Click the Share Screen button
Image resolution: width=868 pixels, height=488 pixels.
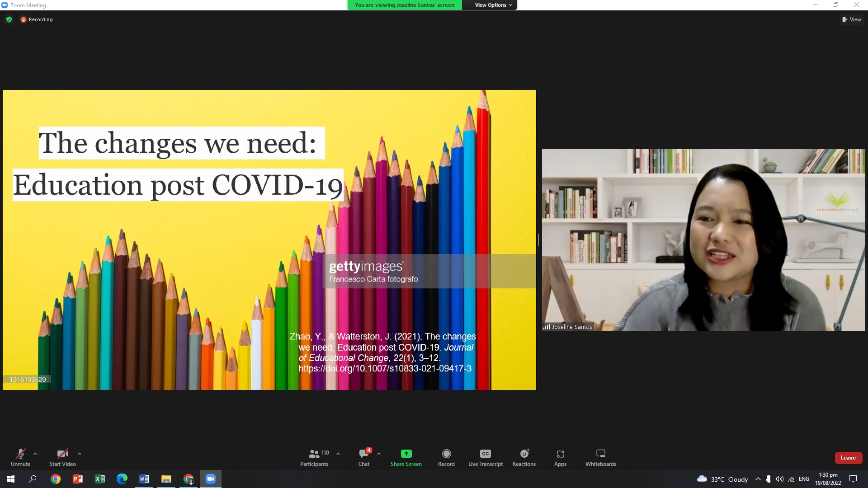406,457
